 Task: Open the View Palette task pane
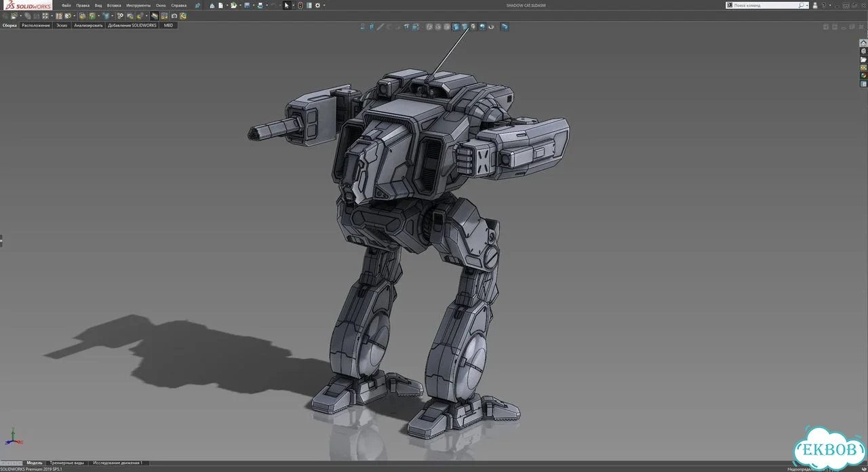pyautogui.click(x=863, y=68)
